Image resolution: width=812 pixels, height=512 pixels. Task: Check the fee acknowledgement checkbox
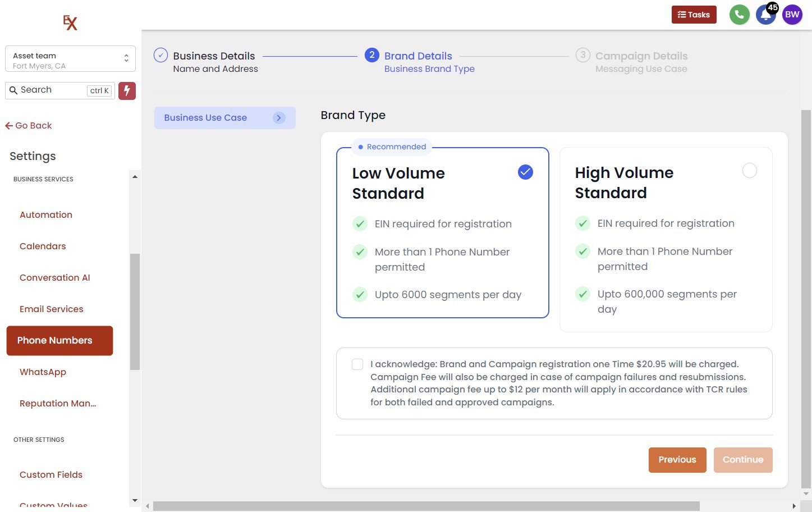[x=357, y=364]
